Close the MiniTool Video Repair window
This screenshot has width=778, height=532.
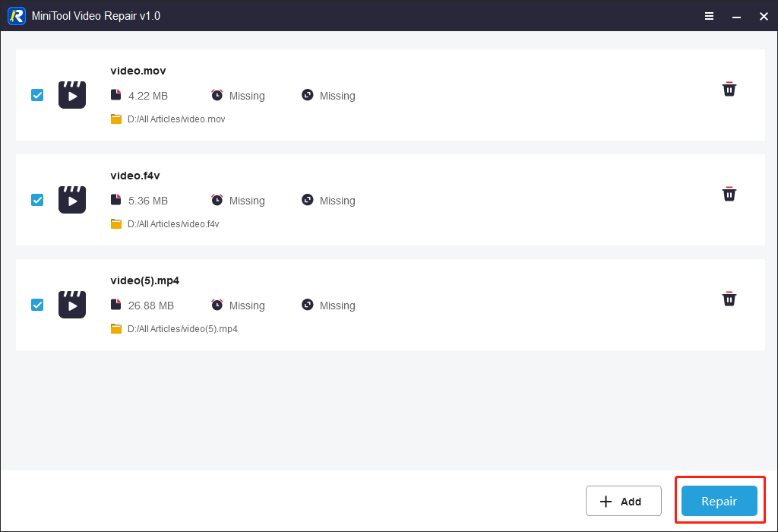764,17
